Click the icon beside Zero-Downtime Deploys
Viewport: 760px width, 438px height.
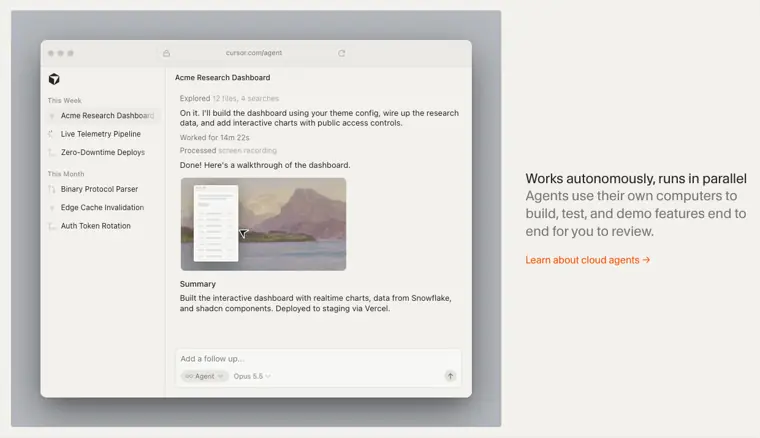point(51,153)
